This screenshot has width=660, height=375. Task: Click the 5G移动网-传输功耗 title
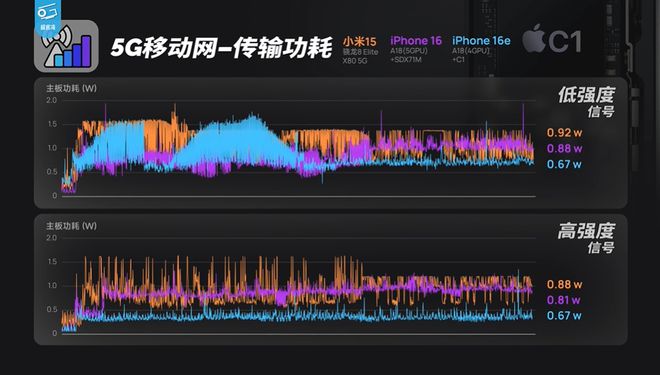coord(221,48)
